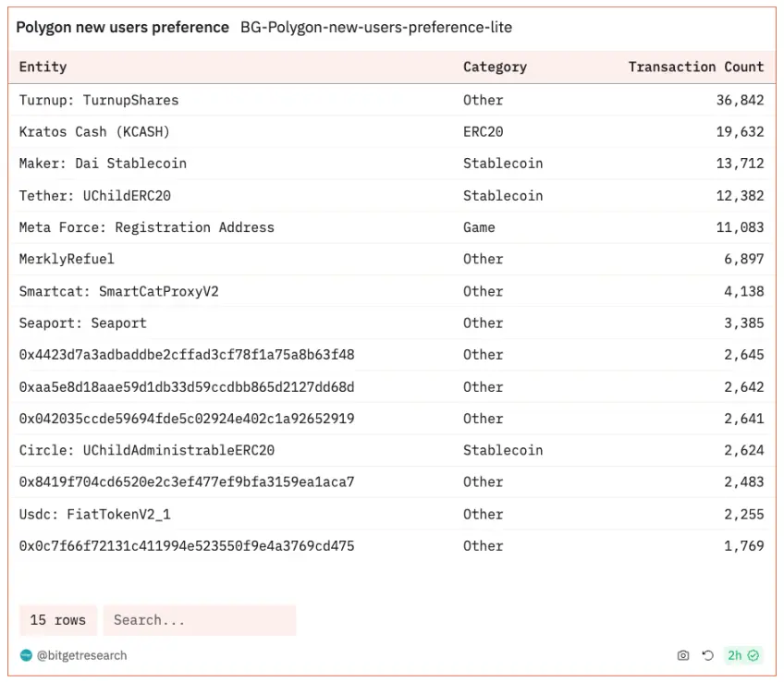Image resolution: width=784 pixels, height=682 pixels.
Task: Click the Maker: Dai Stablecoin entity
Action: 103,164
